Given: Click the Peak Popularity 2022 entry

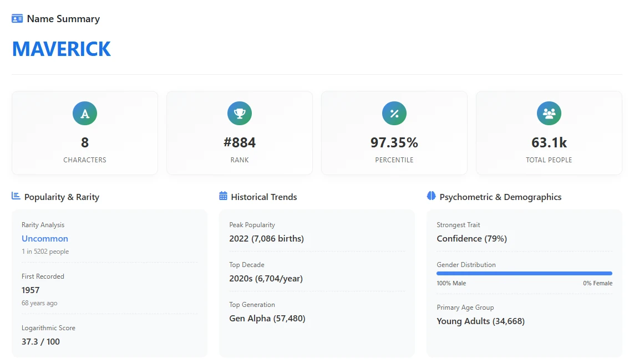Looking at the screenshot, I should point(266,239).
